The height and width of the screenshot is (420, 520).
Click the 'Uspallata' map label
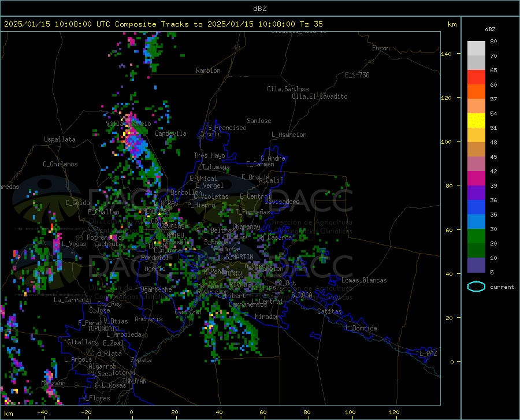click(60, 139)
